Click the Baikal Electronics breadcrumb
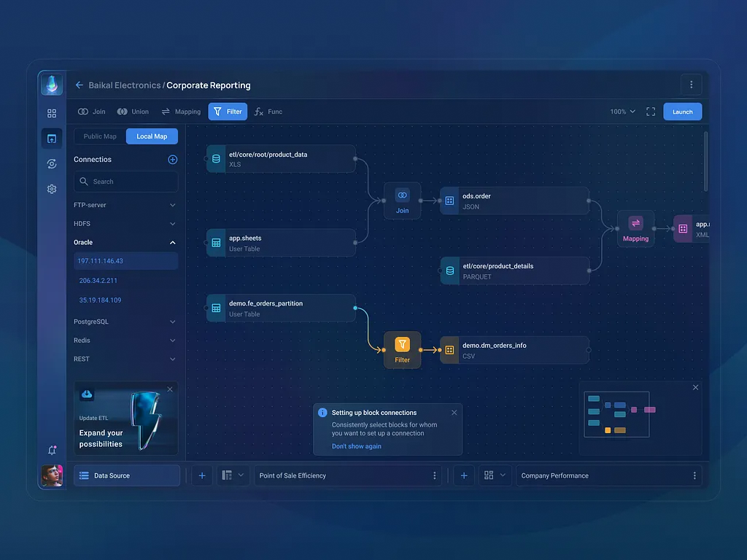The width and height of the screenshot is (747, 560). (x=124, y=85)
